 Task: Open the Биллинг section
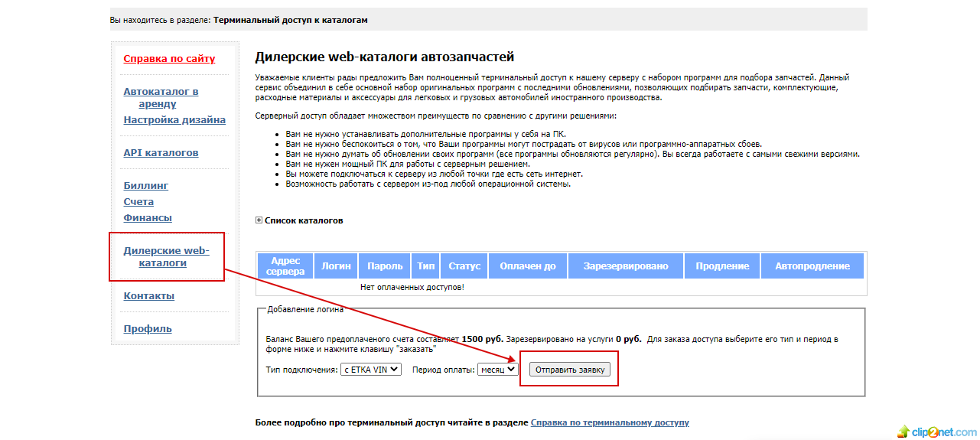tap(146, 186)
